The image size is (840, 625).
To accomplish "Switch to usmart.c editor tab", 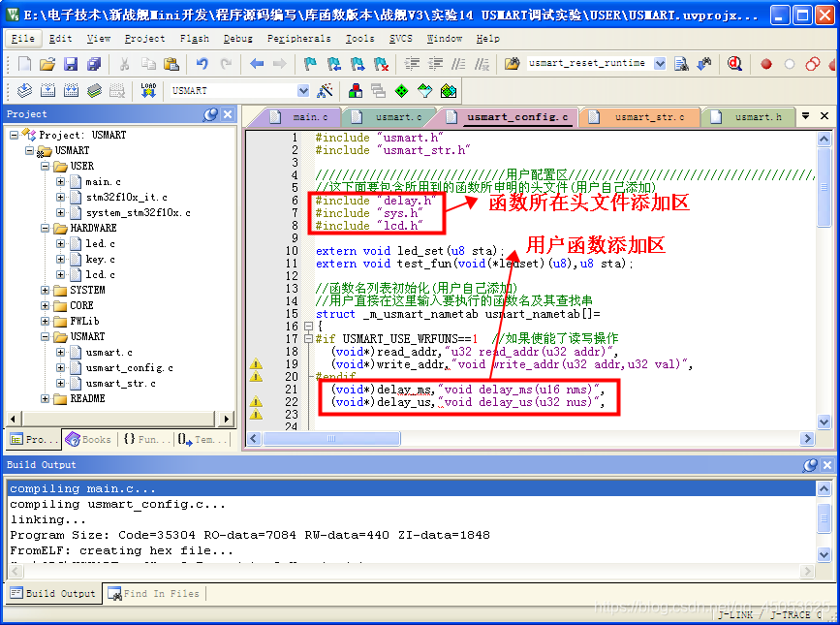I will [x=391, y=116].
